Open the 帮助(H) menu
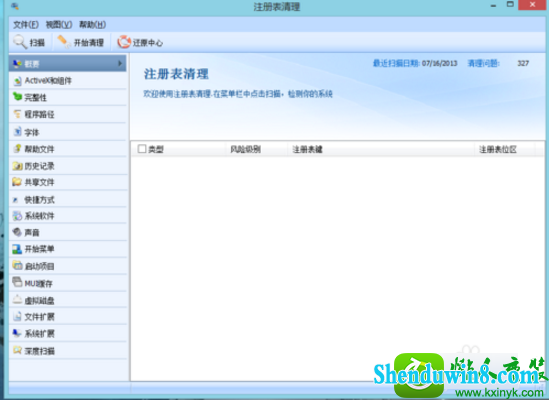This screenshot has width=549, height=400. pyautogui.click(x=92, y=25)
